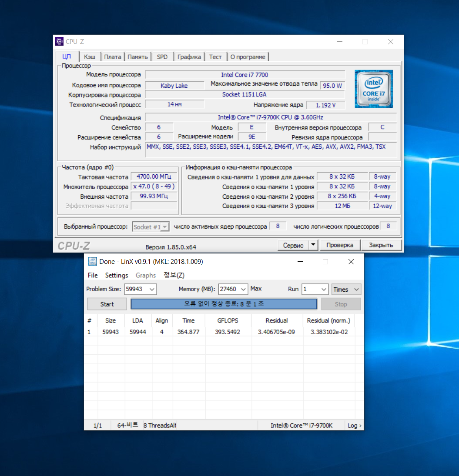Image resolution: width=459 pixels, height=476 pixels.
Task: Click the 12-way L3 associativity field
Action: click(382, 206)
